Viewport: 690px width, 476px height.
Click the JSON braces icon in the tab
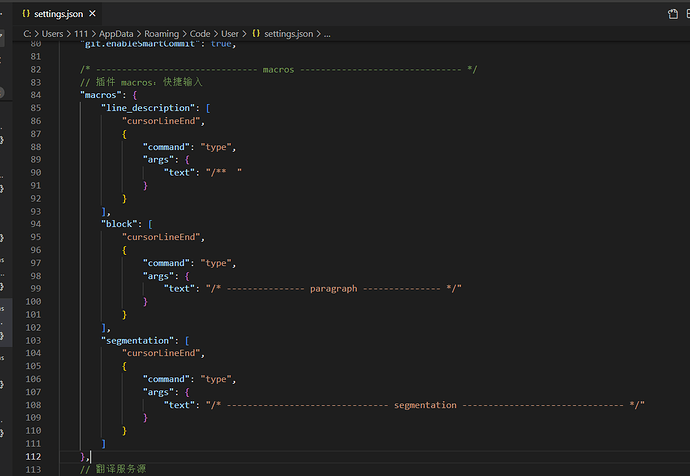click(x=25, y=14)
